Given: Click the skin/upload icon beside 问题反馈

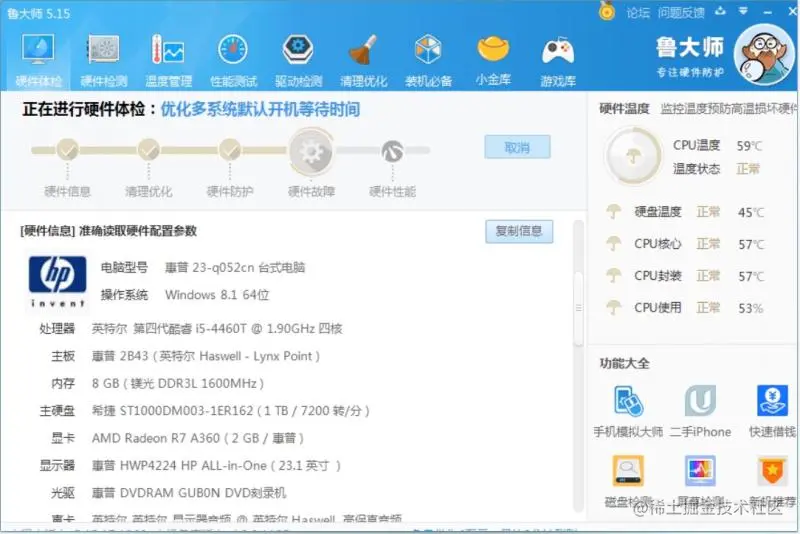Looking at the screenshot, I should [720, 11].
